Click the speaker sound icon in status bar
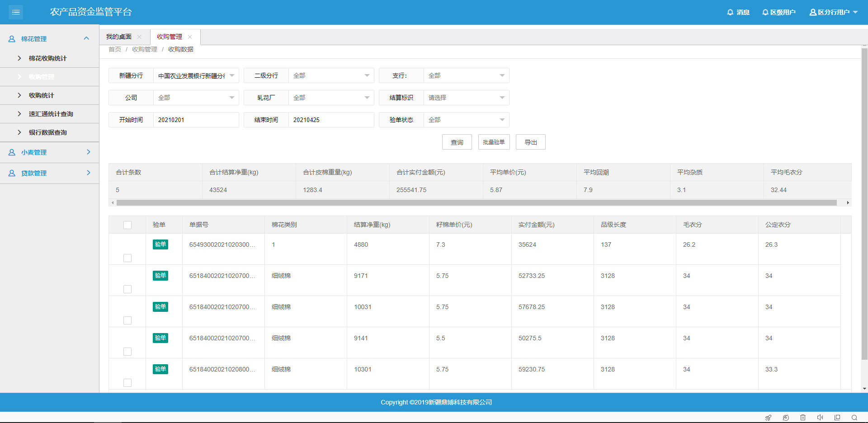The width and height of the screenshot is (868, 423). click(x=820, y=418)
